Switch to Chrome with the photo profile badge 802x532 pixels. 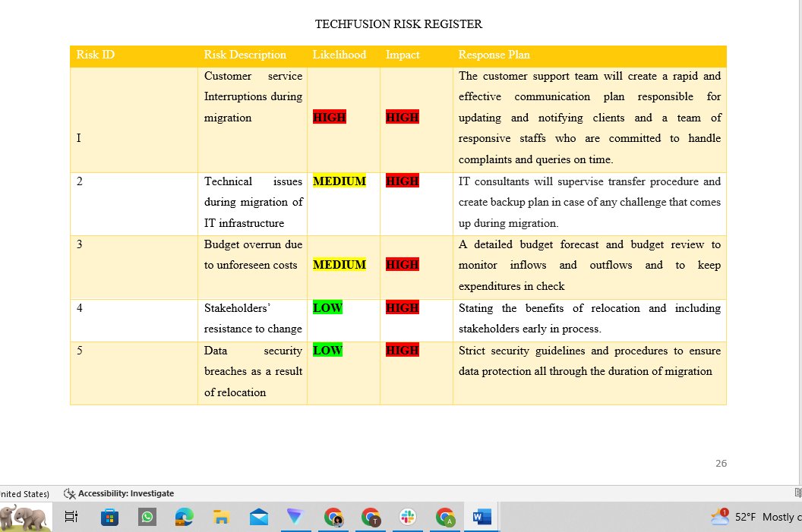(333, 517)
